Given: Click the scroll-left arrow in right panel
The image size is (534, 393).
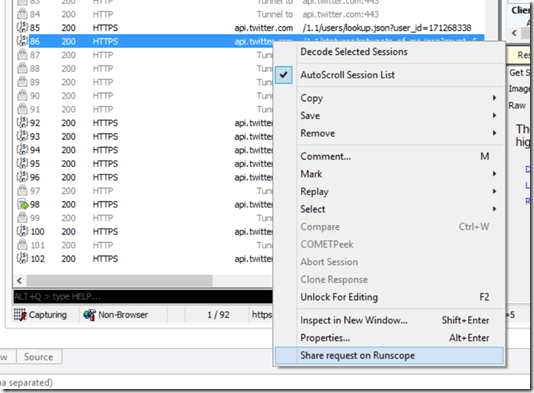Looking at the screenshot, I should click(x=514, y=33).
